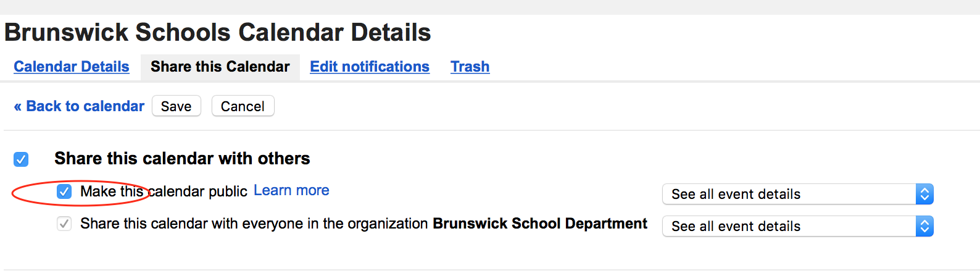Open Learn more about public calendars
This screenshot has height=273, width=980.
291,190
